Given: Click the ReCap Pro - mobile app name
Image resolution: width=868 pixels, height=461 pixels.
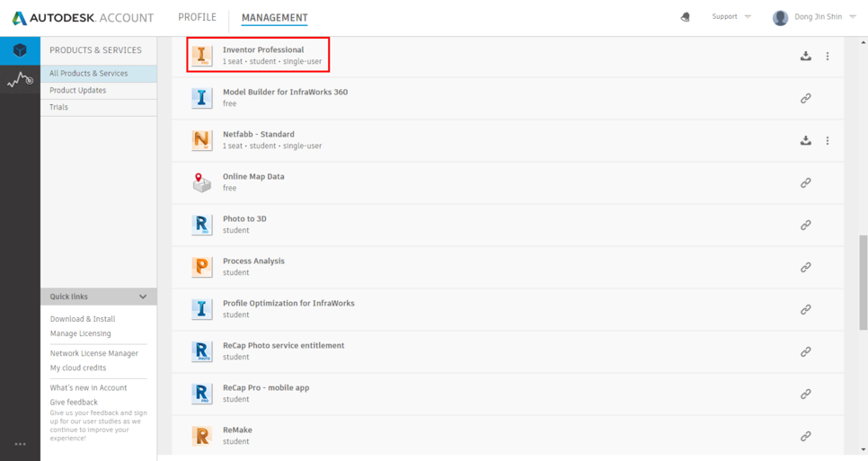Looking at the screenshot, I should [x=266, y=387].
